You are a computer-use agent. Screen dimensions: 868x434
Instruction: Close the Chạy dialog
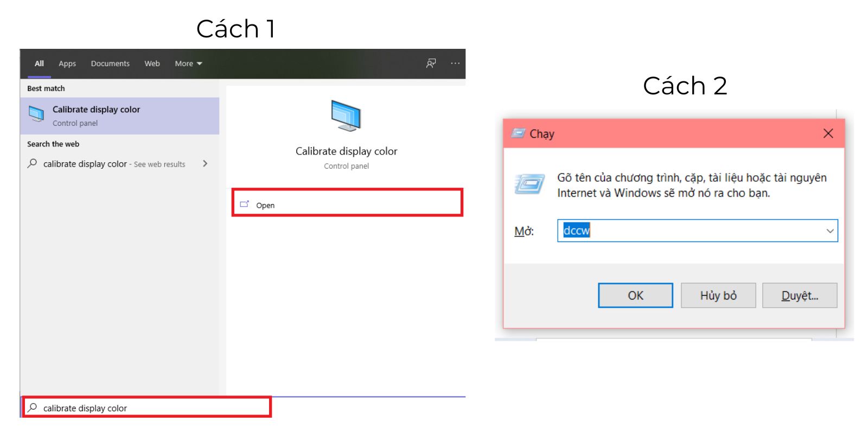tap(828, 133)
